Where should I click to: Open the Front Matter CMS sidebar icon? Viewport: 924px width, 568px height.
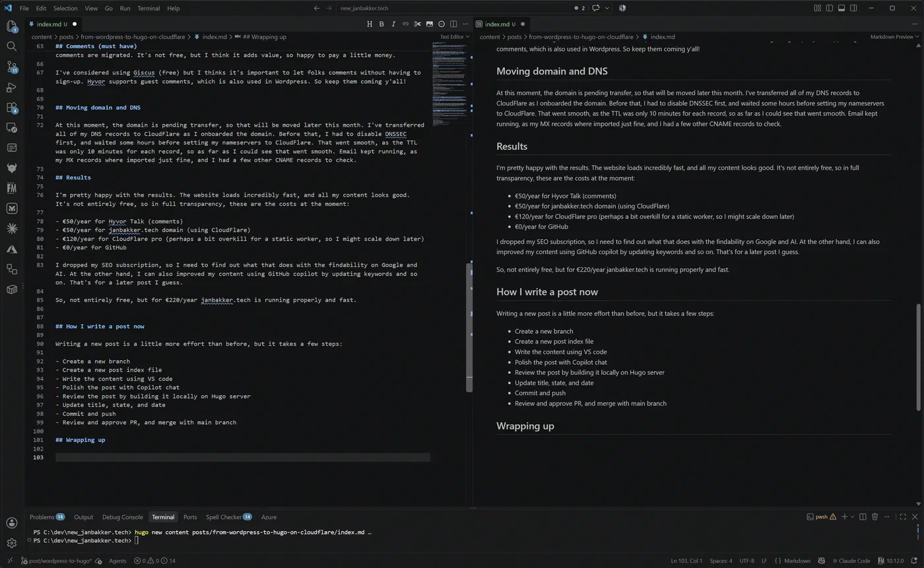11,188
